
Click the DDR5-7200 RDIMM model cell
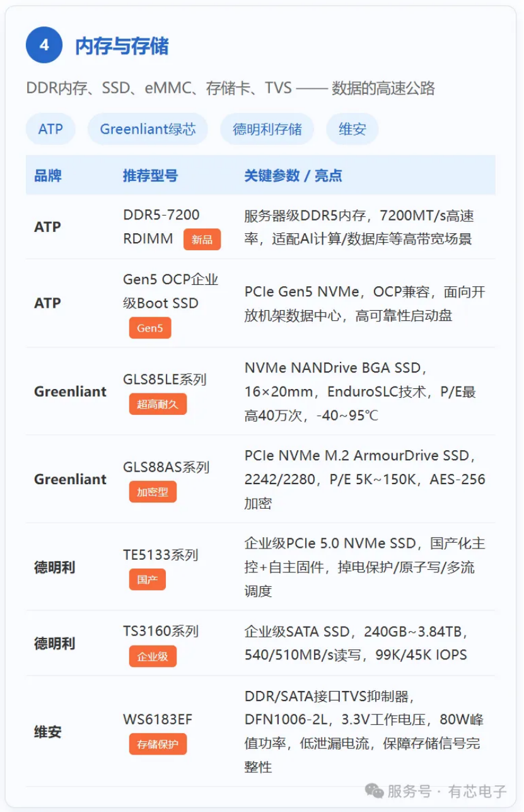pyautogui.click(x=161, y=227)
